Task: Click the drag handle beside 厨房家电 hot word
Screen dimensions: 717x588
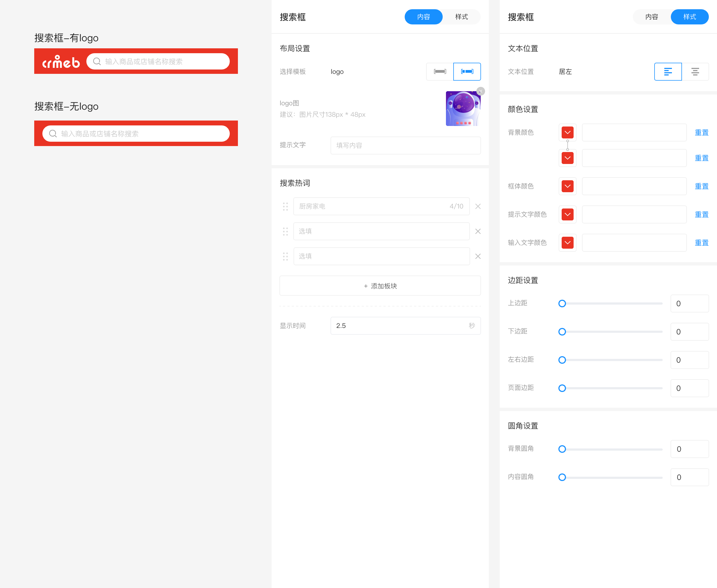Action: coord(285,206)
